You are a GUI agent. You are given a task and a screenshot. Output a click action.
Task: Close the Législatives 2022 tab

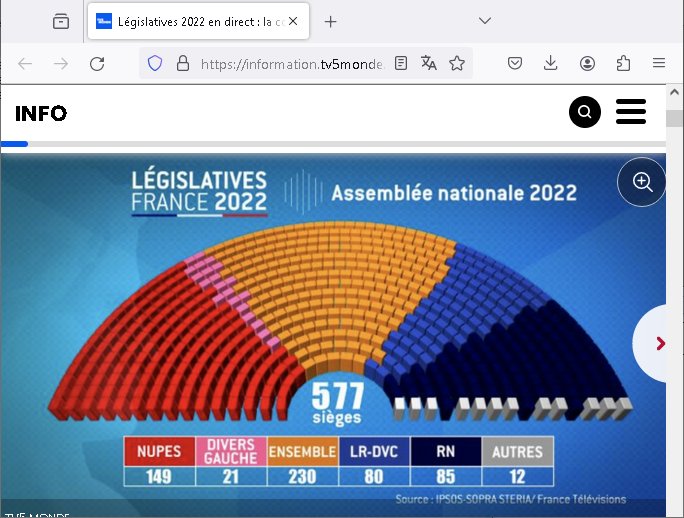293,21
